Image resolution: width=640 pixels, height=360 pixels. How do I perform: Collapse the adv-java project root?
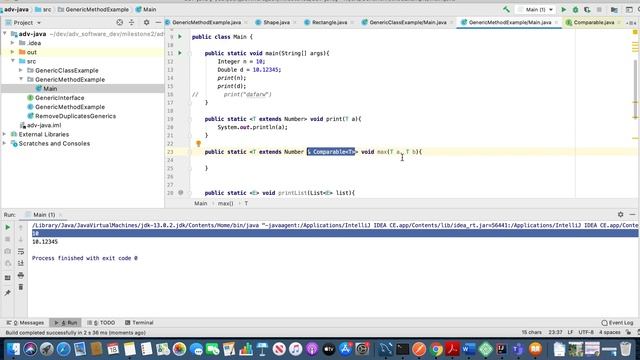click(5, 33)
